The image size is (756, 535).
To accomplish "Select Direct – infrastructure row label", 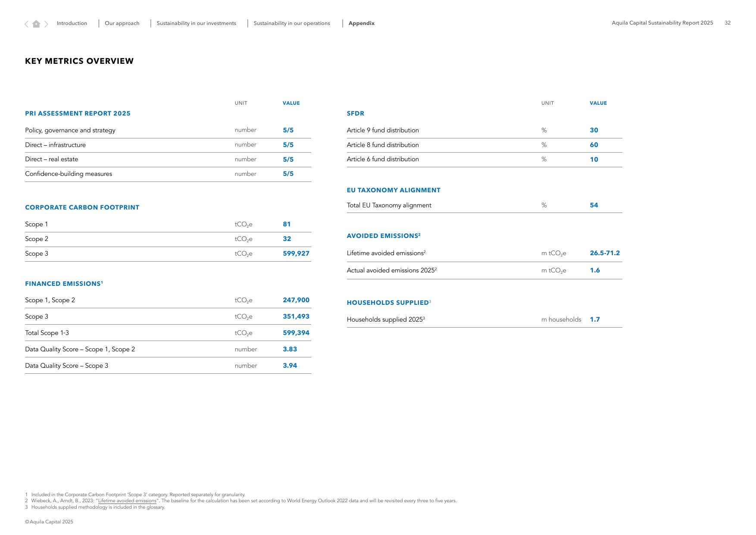I will 55,145.
